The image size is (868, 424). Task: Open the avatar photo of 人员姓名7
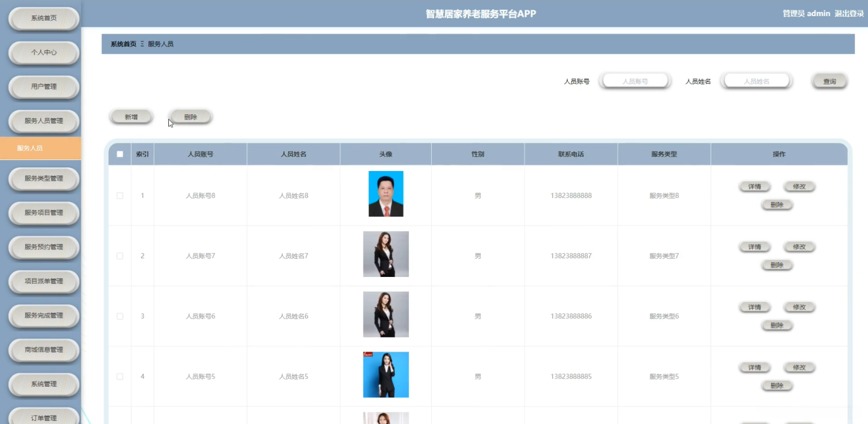pyautogui.click(x=386, y=254)
